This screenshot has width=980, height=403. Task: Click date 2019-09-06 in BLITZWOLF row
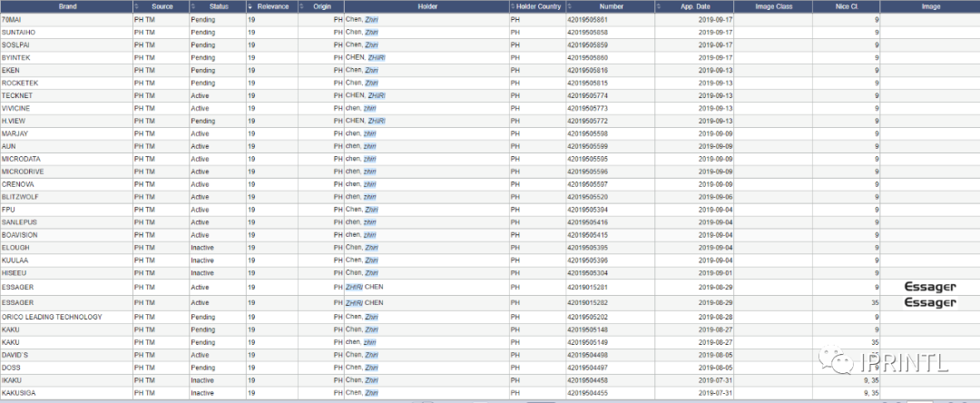point(717,197)
